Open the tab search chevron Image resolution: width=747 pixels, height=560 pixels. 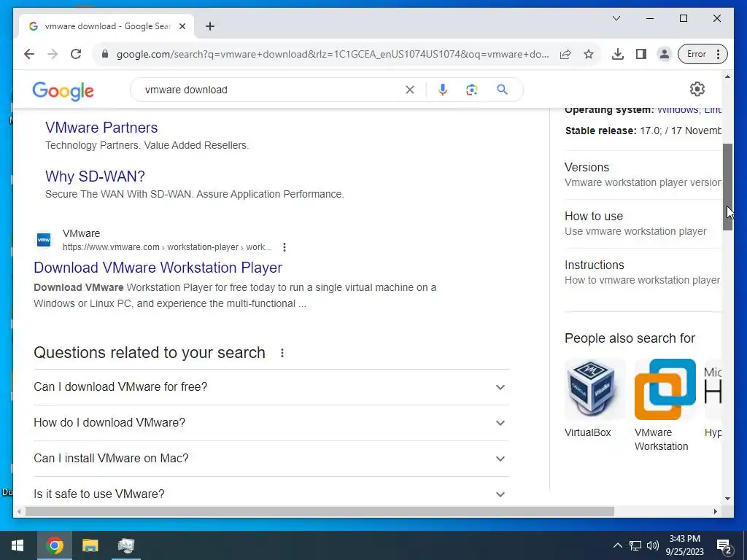[616, 18]
